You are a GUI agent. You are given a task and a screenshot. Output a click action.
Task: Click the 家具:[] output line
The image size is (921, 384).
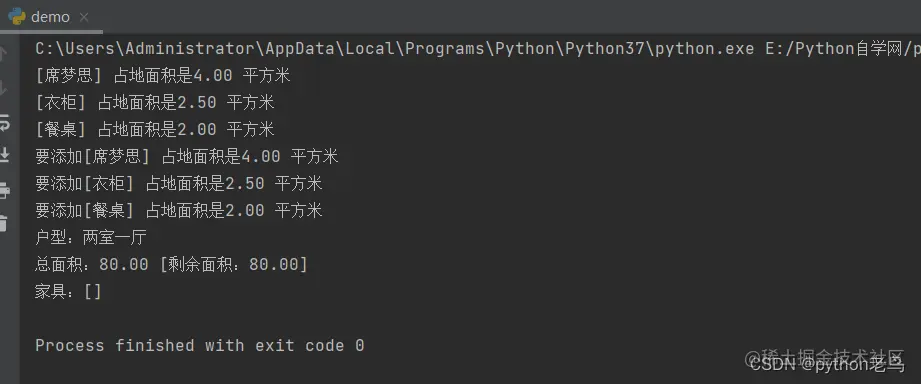point(68,292)
